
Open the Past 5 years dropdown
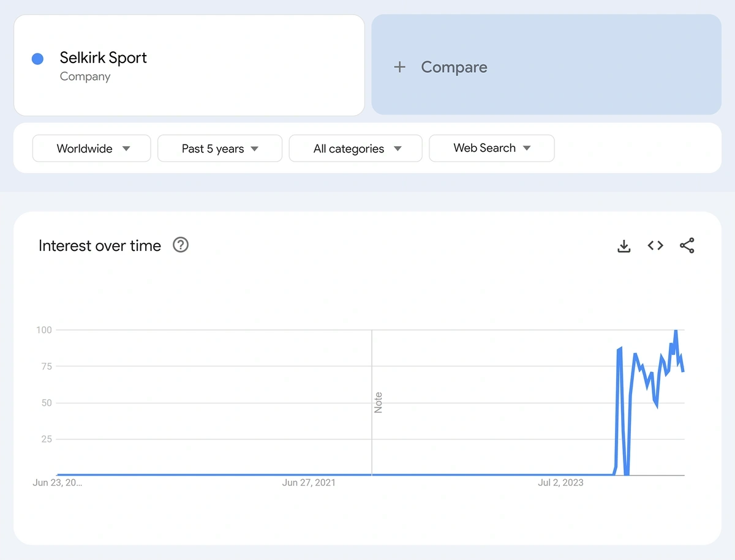tap(220, 148)
